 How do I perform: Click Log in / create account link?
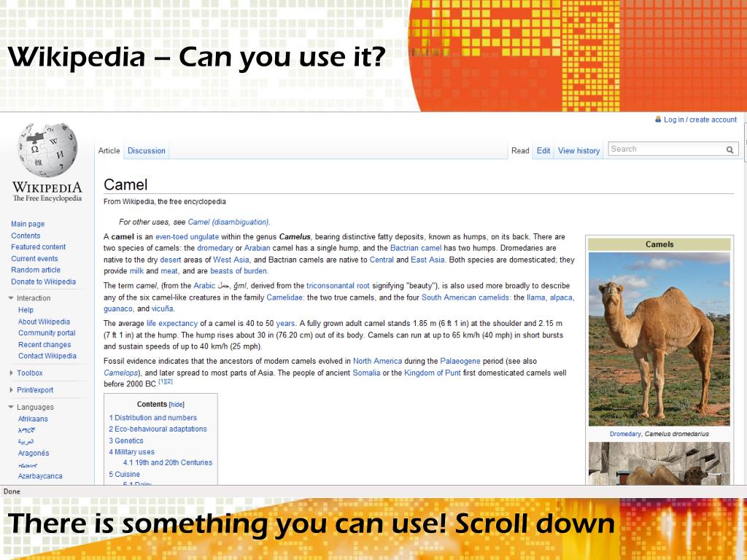(x=700, y=120)
